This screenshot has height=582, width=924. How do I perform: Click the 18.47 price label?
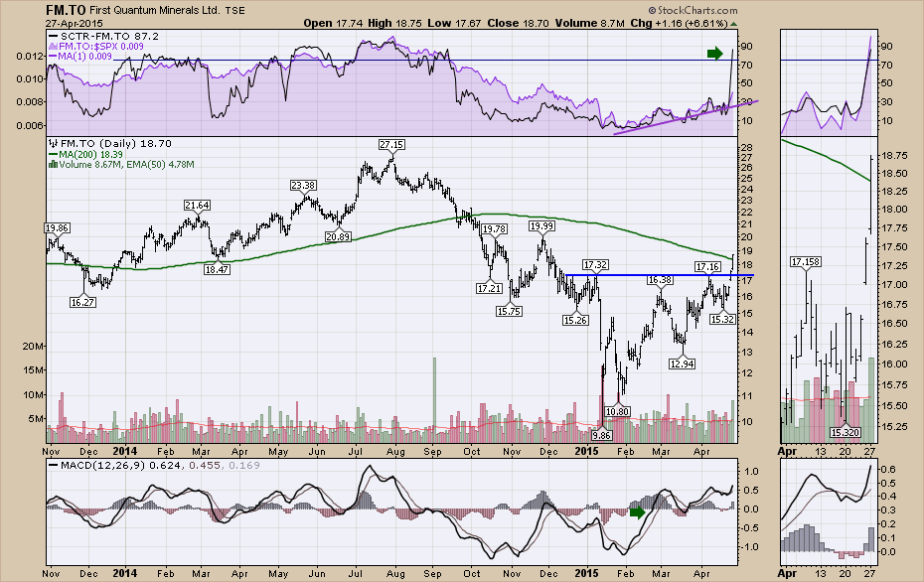coord(218,269)
